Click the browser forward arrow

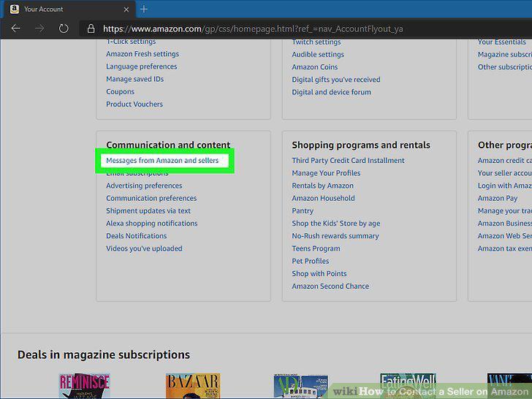(x=39, y=28)
